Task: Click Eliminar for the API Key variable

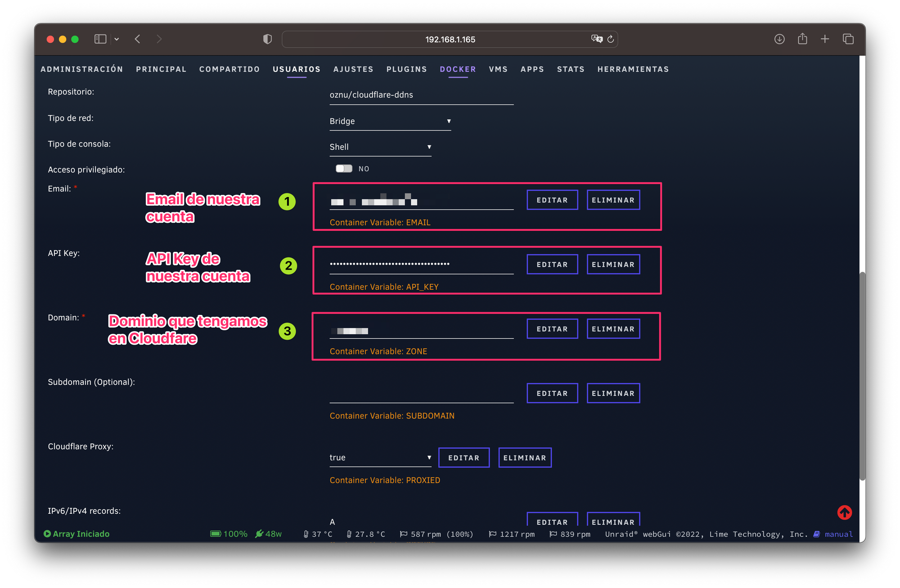Action: coord(613,265)
